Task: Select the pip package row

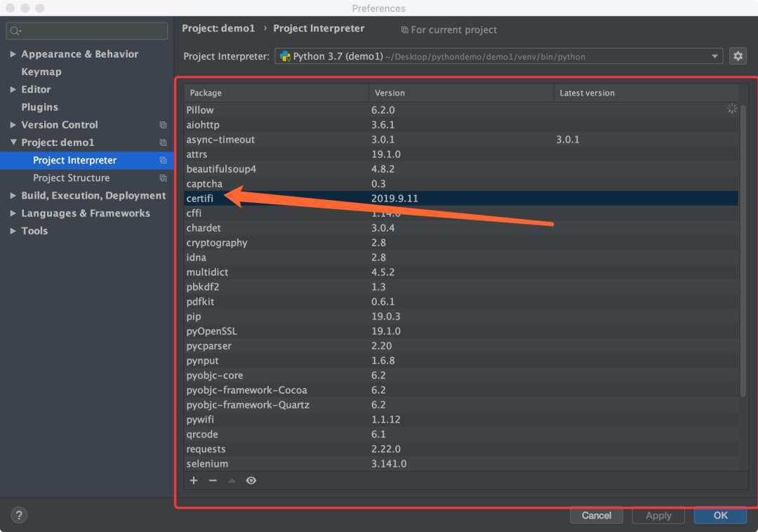Action: pyautogui.click(x=461, y=317)
